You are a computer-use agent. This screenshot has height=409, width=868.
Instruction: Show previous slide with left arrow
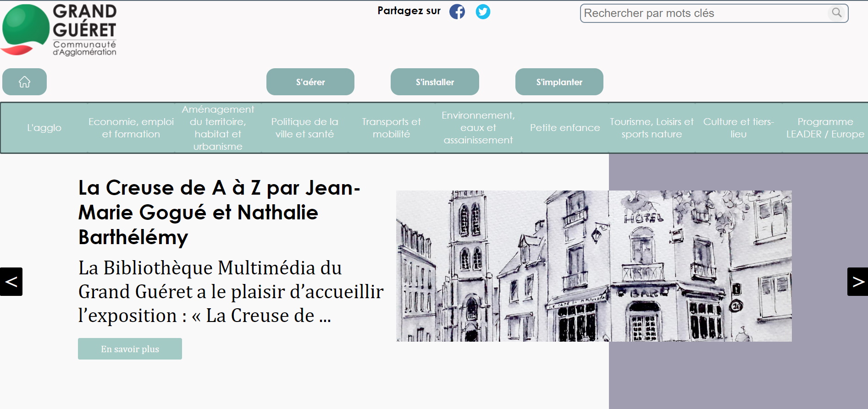click(11, 282)
